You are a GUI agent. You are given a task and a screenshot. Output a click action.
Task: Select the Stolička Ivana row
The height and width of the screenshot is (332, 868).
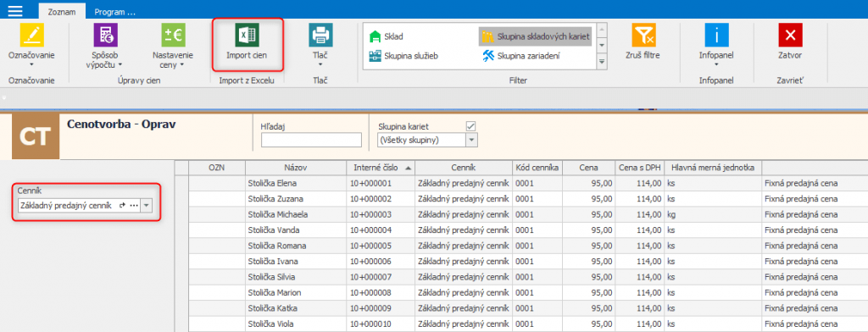[521, 261]
